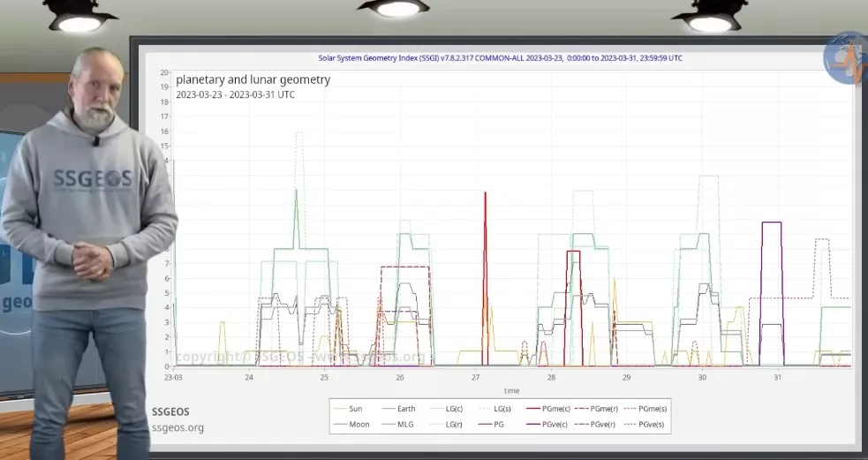
Task: Select the PGve(c) purple legend item
Action: coord(555,425)
